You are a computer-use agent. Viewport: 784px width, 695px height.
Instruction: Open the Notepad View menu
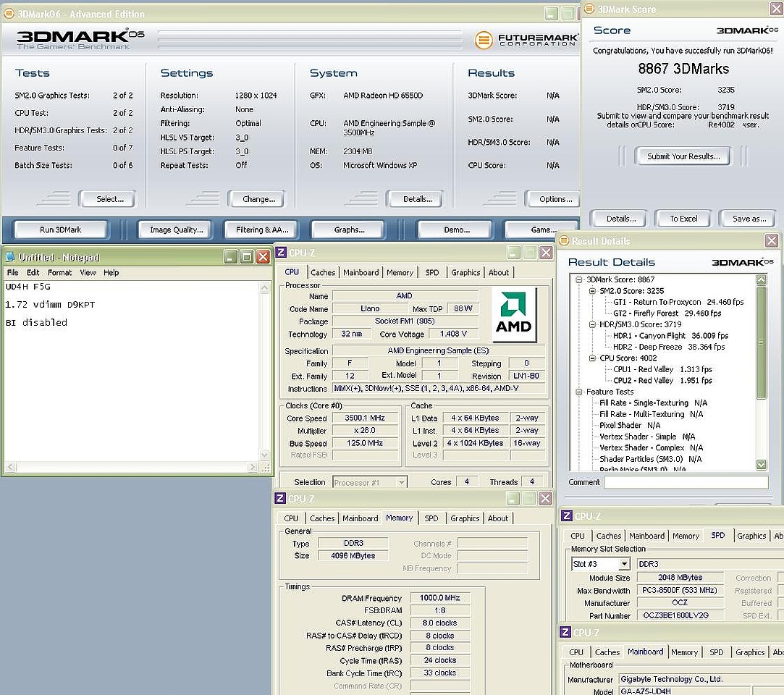tap(88, 272)
